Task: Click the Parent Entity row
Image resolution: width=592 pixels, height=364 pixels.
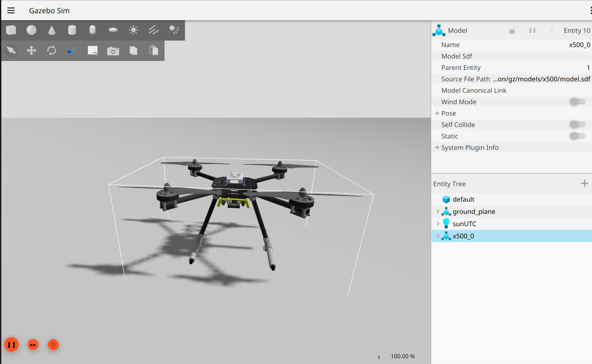Action: point(511,68)
